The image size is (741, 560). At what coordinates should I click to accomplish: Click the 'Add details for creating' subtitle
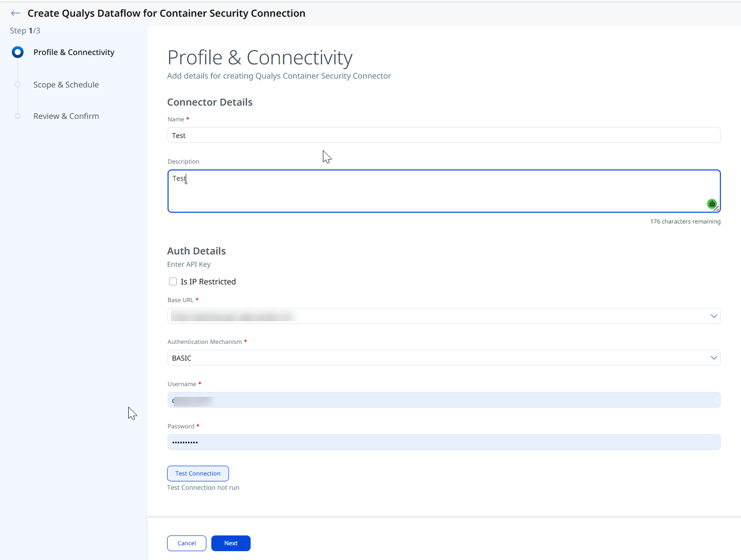pyautogui.click(x=279, y=76)
